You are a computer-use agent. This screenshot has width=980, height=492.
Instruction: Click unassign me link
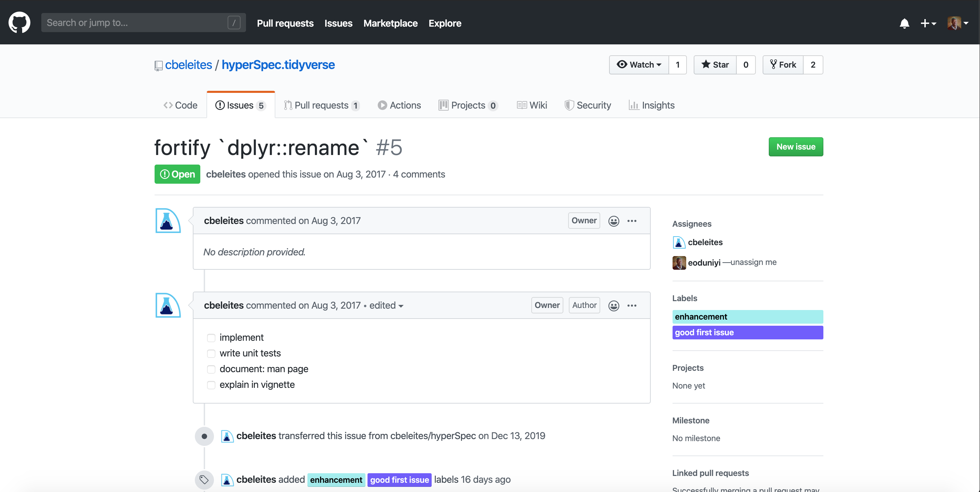(753, 262)
